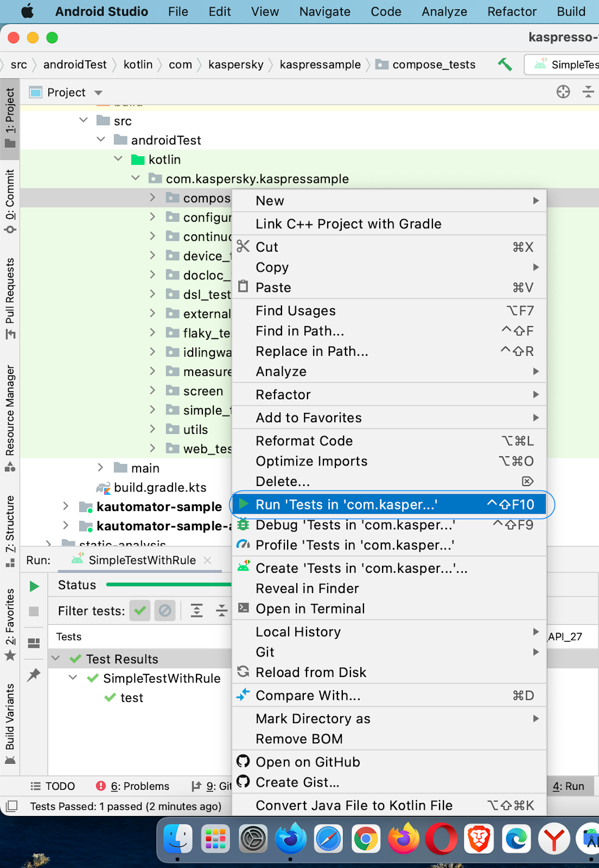The width and height of the screenshot is (599, 868).
Task: Expand the main folder
Action: click(x=100, y=468)
